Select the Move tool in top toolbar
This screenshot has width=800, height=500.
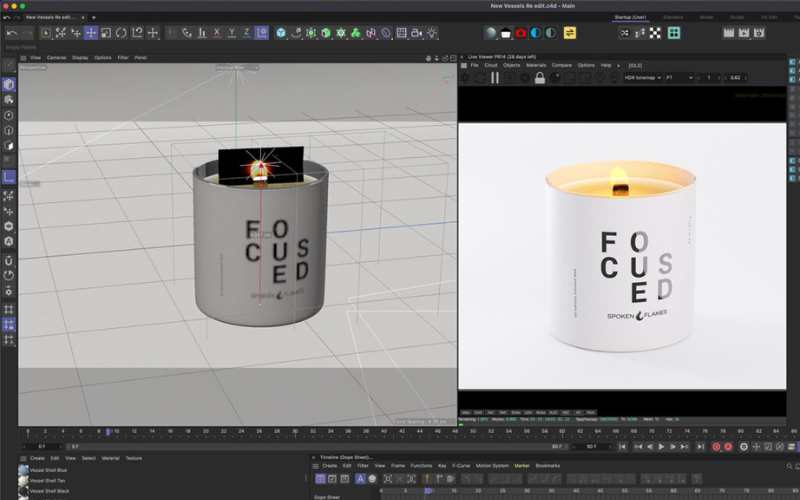91,33
